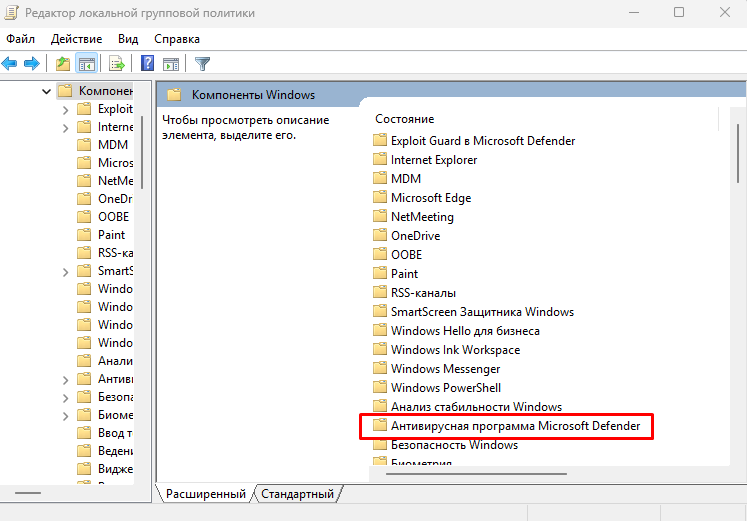The image size is (747, 521).
Task: Select the OneDrive folder in list
Action: click(407, 236)
